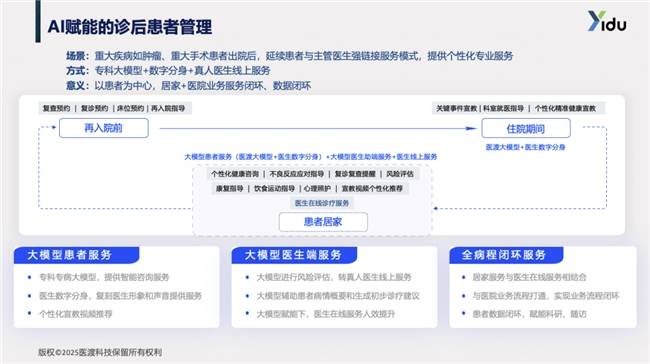
Task: Click the '复诊预约' tag
Action: pyautogui.click(x=94, y=109)
